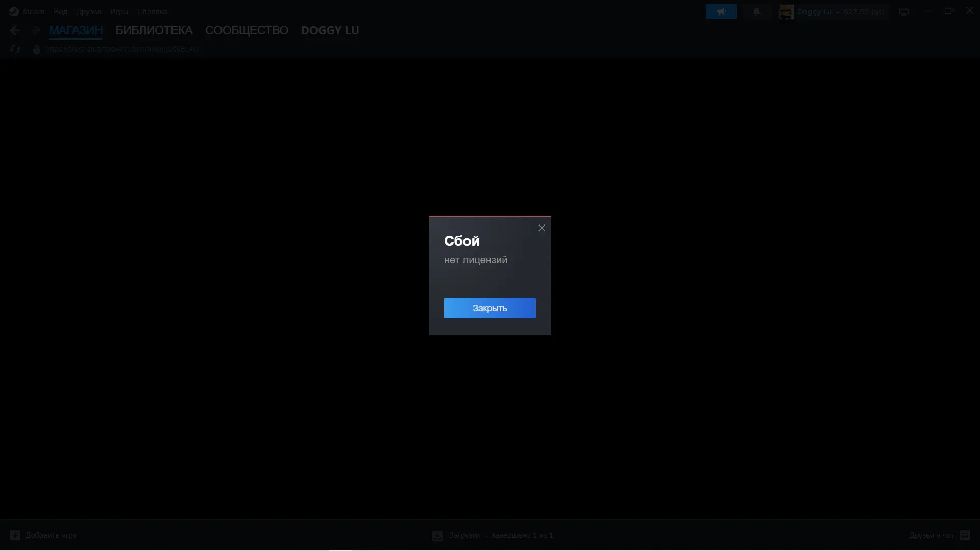This screenshot has height=551, width=980.
Task: Switch to МАГАЗИН tab
Action: (76, 30)
